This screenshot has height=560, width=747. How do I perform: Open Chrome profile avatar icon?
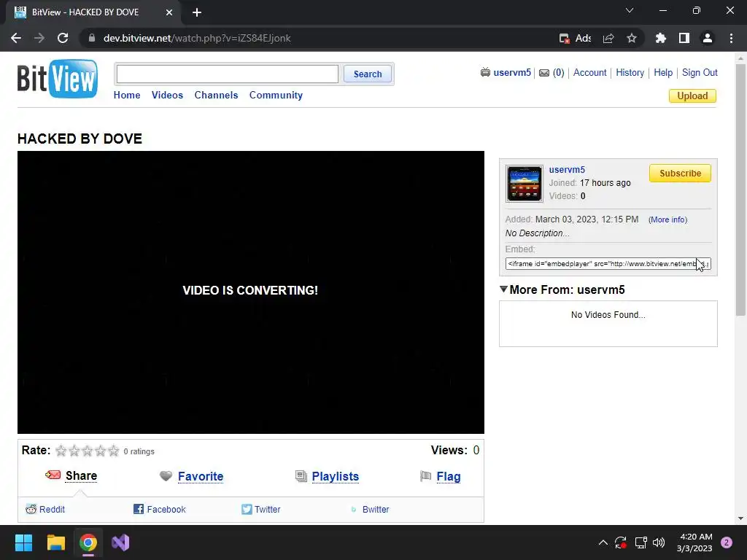708,38
